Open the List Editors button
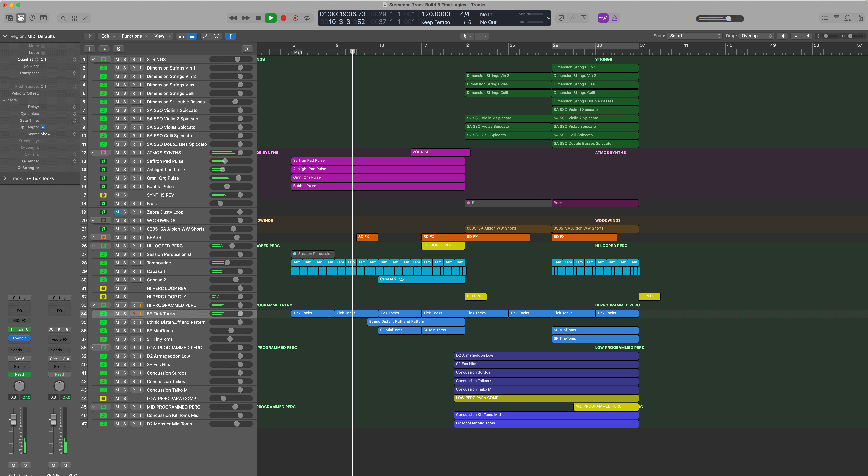This screenshot has height=476, width=868. click(825, 18)
